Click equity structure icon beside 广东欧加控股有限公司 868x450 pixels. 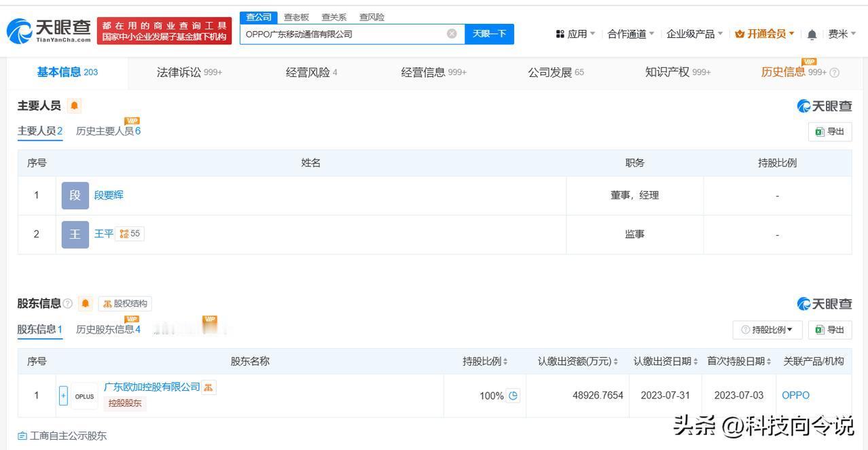pos(209,387)
